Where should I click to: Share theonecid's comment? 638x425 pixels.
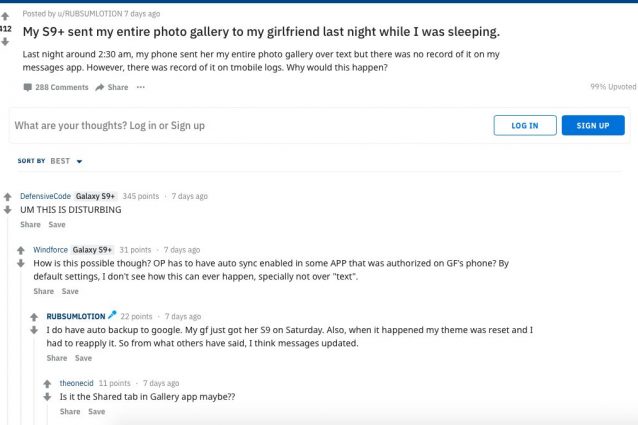(70, 412)
